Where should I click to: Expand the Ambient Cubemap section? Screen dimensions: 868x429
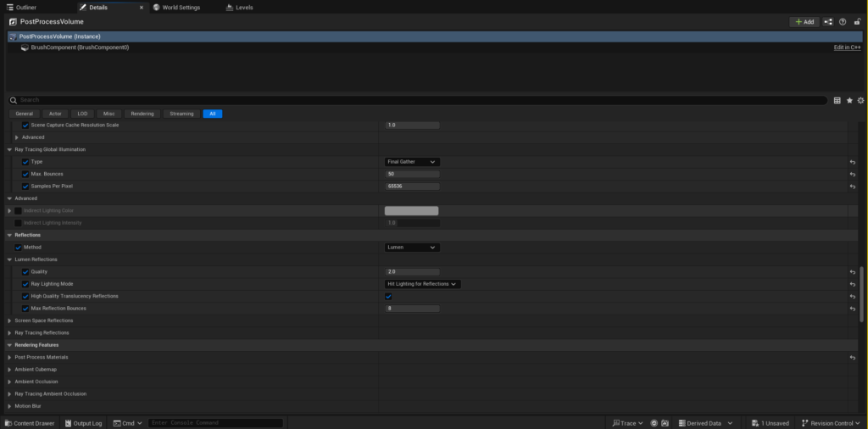(9, 369)
